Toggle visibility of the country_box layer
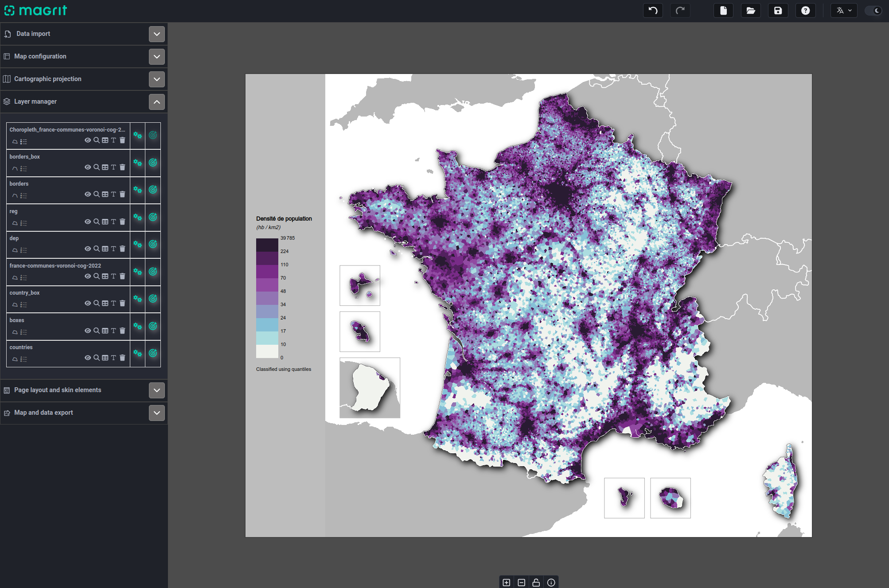Viewport: 889px width, 588px height. click(88, 303)
